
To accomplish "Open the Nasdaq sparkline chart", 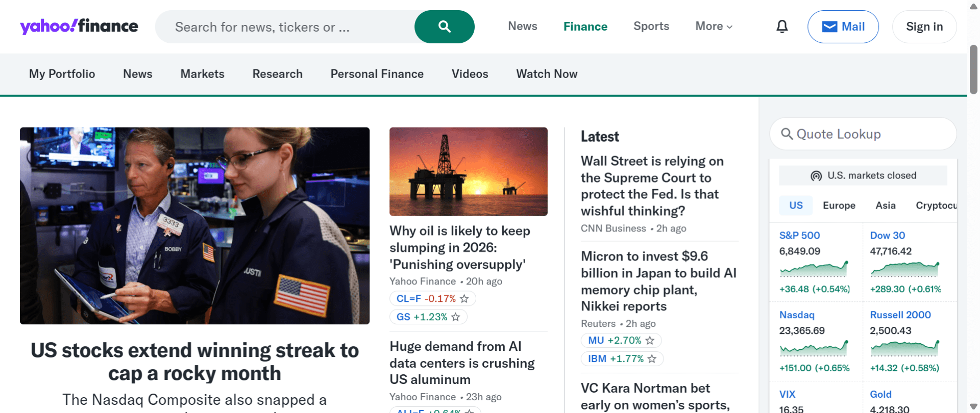I will [x=814, y=348].
